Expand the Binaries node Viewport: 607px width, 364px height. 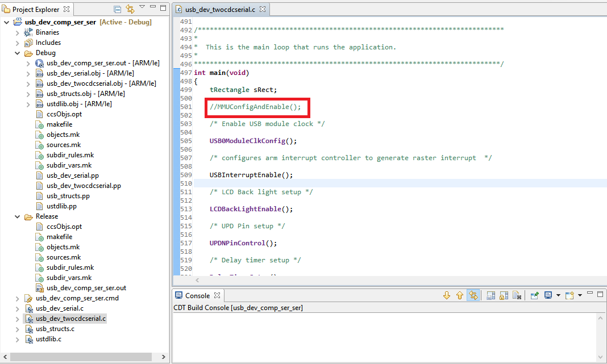(x=18, y=33)
